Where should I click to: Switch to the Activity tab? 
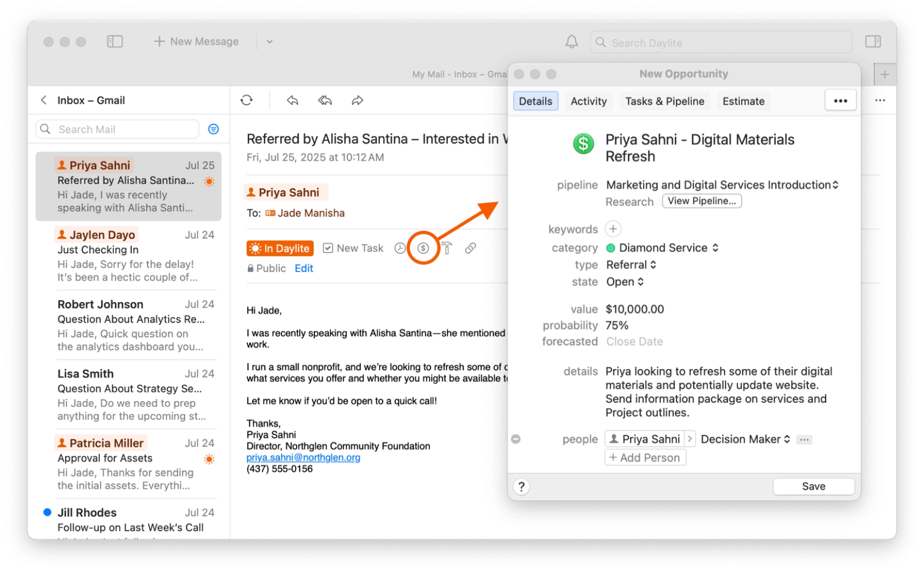[x=589, y=101]
